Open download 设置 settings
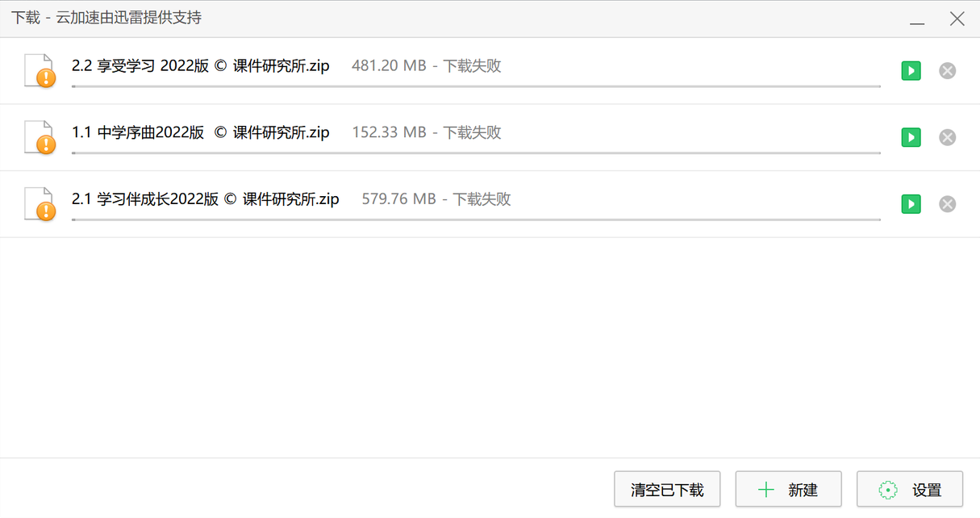 click(909, 489)
